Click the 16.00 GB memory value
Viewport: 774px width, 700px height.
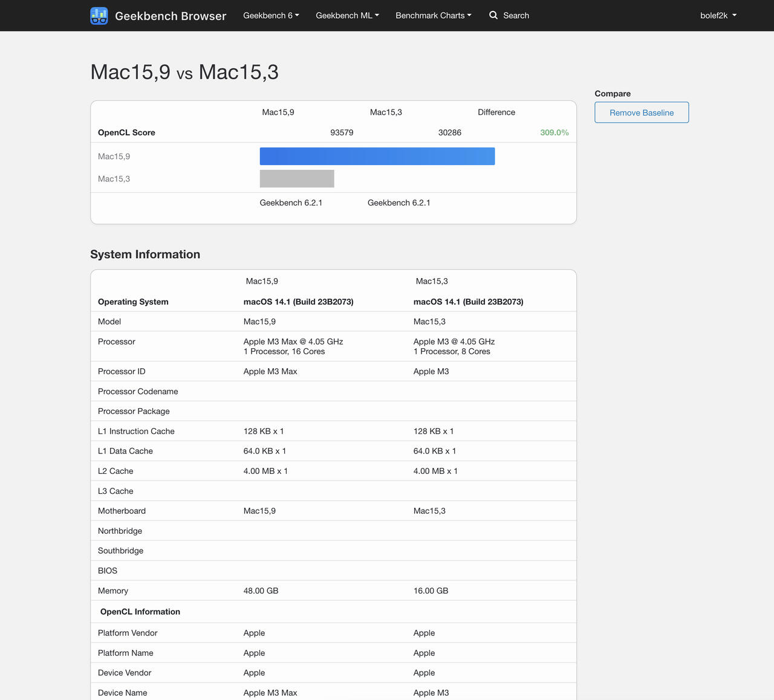coord(431,591)
